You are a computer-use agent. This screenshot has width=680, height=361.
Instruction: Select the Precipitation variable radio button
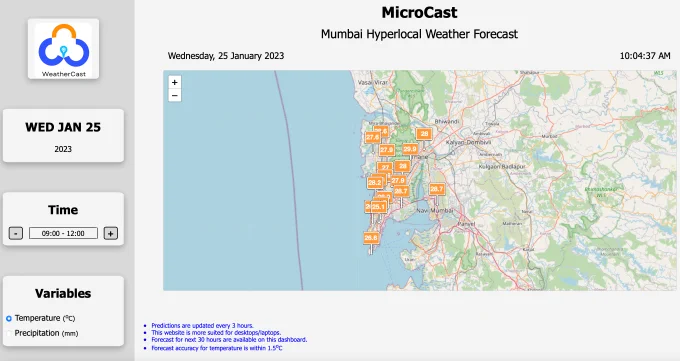9,333
